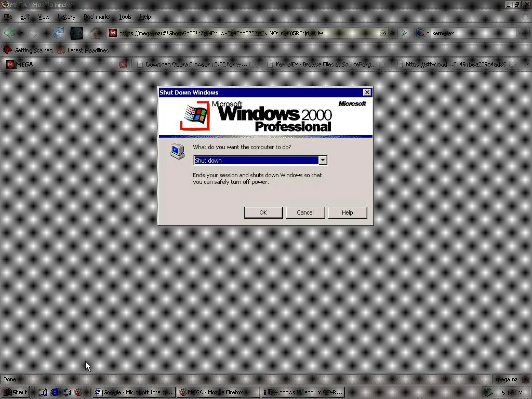Close the MEGA tab with its red X
532x399 pixels.
point(123,64)
